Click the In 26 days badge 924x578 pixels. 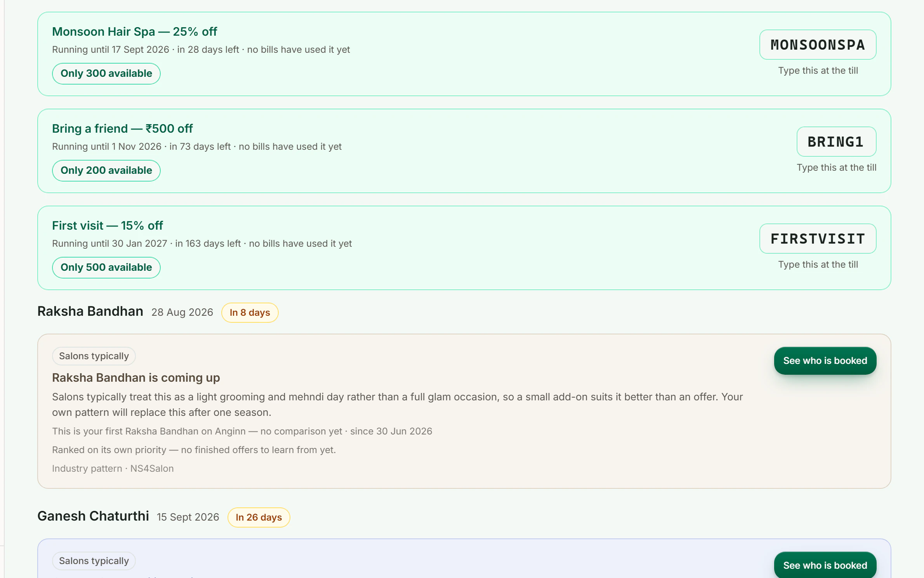click(259, 517)
